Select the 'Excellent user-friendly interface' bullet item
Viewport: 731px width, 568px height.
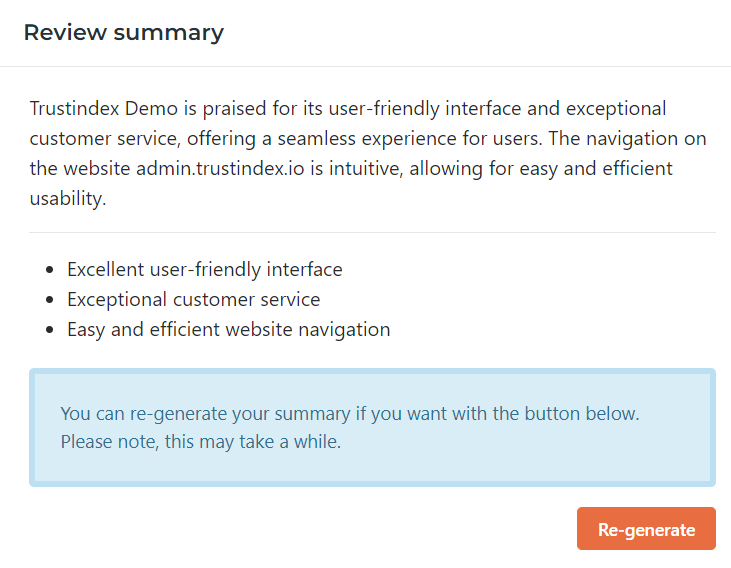tap(204, 269)
